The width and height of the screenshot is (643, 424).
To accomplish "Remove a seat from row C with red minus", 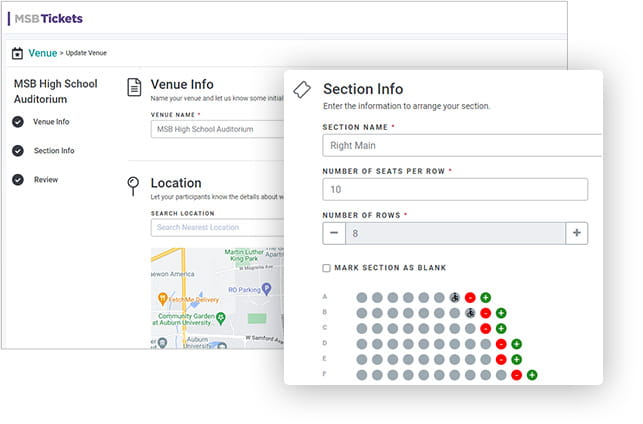I will tap(486, 328).
